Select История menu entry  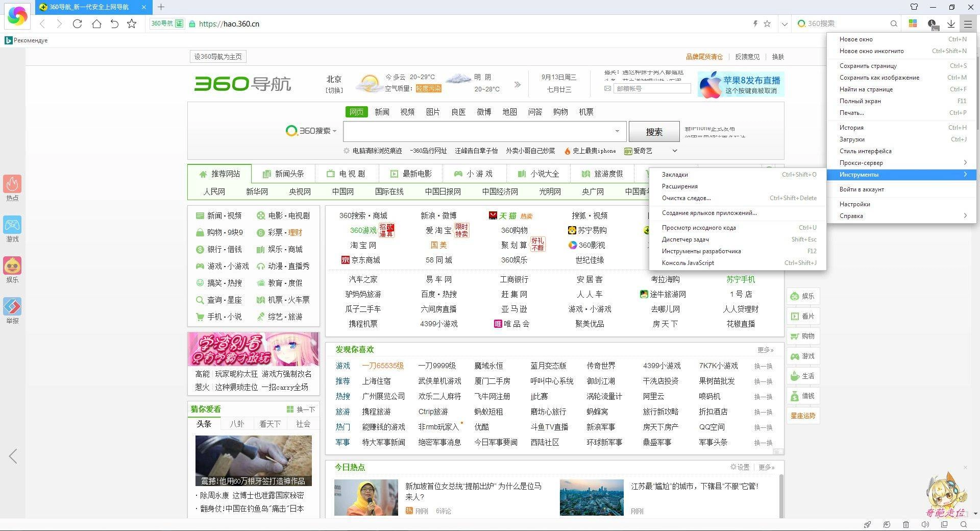pos(901,128)
